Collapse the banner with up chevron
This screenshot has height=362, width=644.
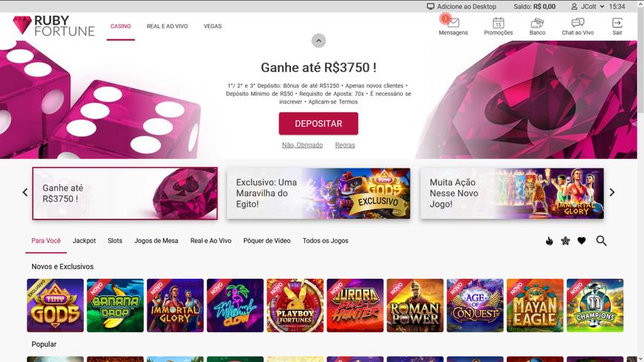[x=318, y=41]
